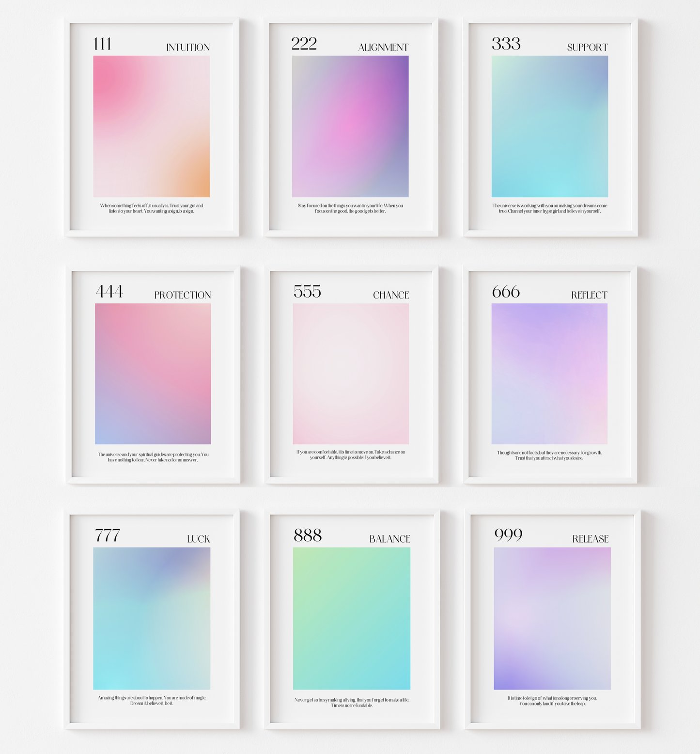Click the caption text below the 111 gradient

point(151,208)
